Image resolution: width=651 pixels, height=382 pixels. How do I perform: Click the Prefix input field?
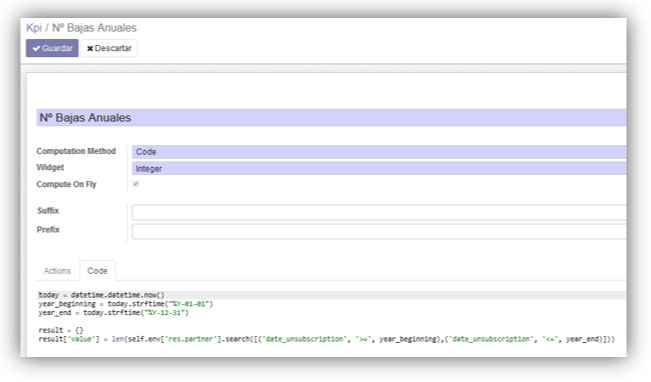click(x=379, y=231)
